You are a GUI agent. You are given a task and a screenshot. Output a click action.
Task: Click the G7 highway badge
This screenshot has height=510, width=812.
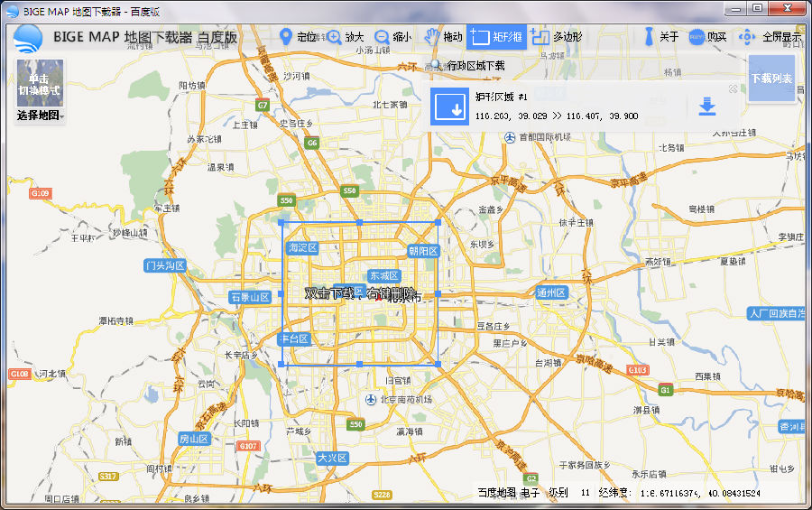tap(263, 106)
